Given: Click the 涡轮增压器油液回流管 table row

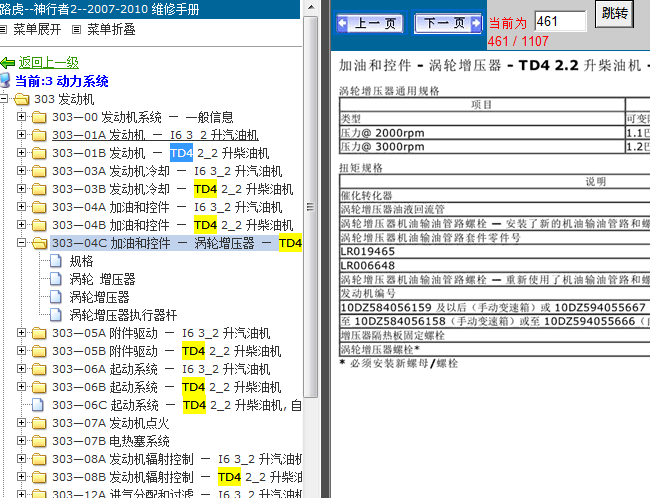Looking at the screenshot, I should pos(495,209).
